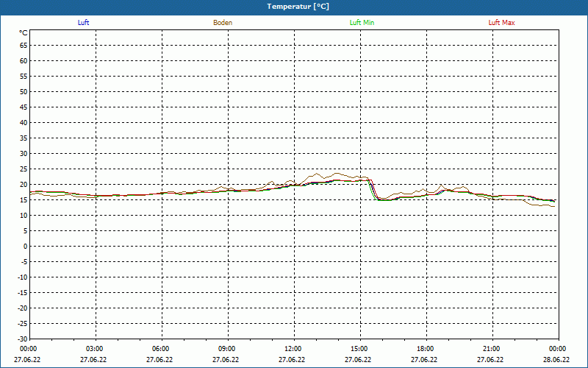
Task: Click the 35 y-axis label
Action: click(x=24, y=138)
